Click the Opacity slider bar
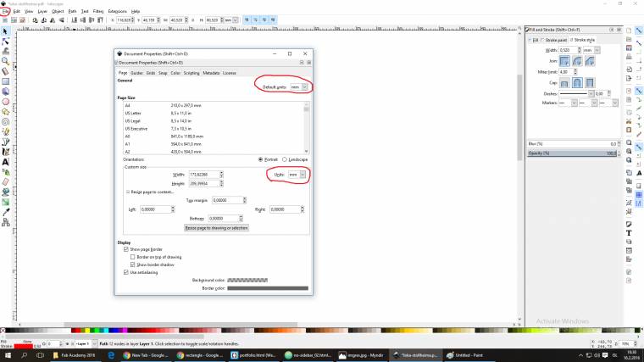Screen dimensions: 644x362 (x=572, y=153)
